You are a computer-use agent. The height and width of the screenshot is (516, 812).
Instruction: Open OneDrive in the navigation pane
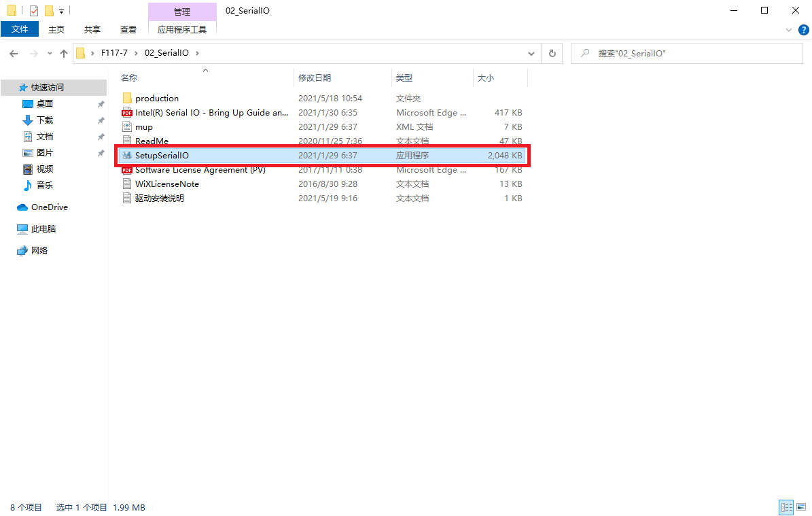49,207
